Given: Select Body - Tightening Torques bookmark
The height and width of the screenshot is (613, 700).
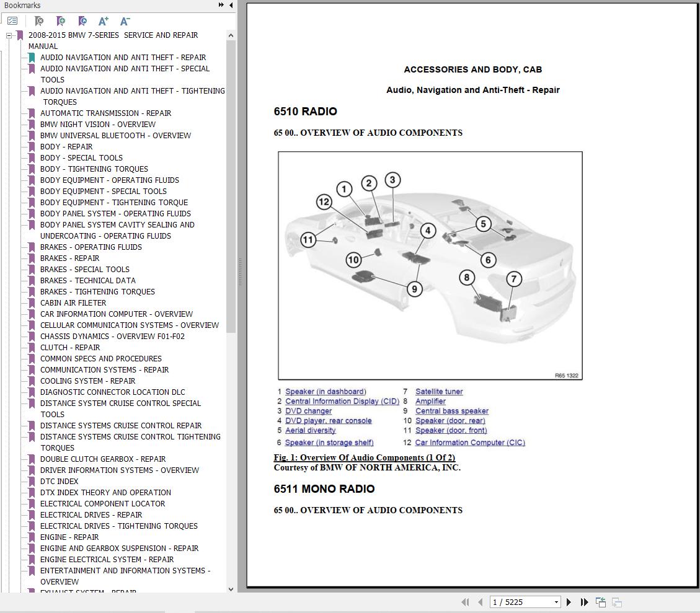Looking at the screenshot, I should tap(94, 169).
